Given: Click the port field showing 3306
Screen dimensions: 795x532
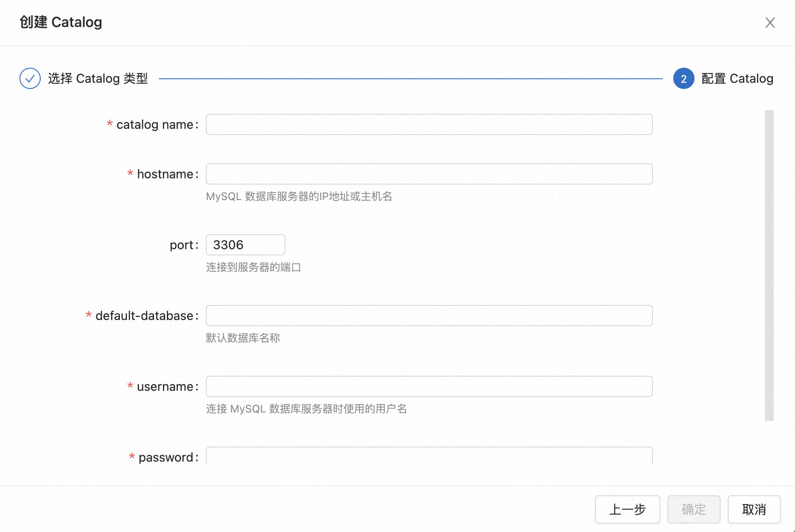Looking at the screenshot, I should tap(245, 245).
